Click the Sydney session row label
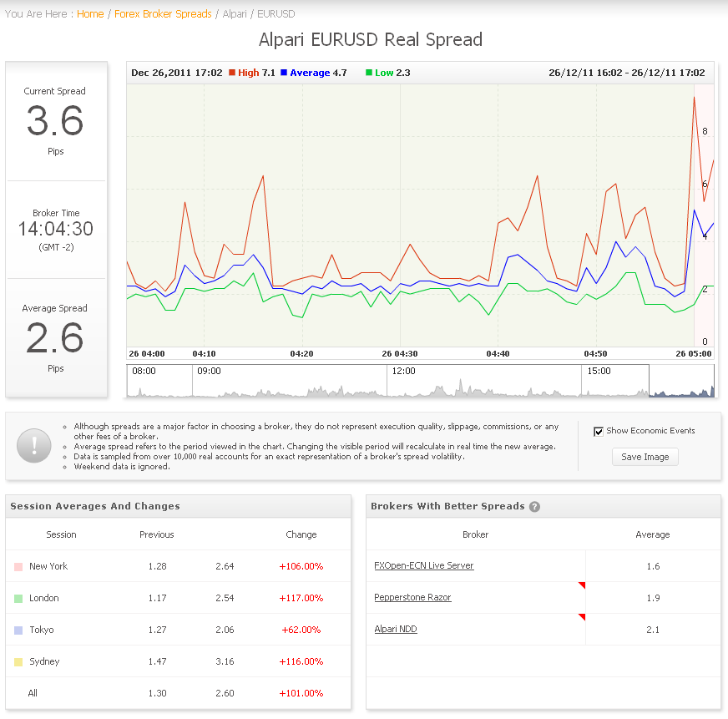This screenshot has width=728, height=719. pos(44,661)
